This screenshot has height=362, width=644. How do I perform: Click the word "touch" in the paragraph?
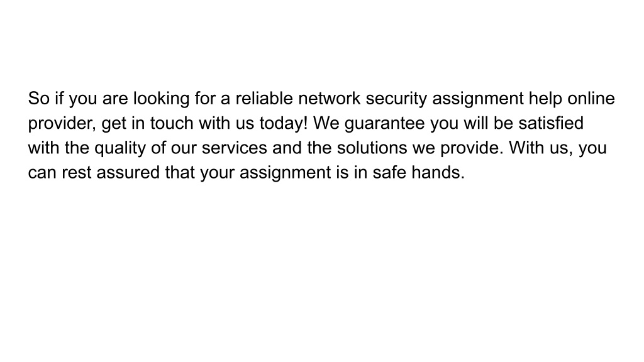click(x=172, y=123)
